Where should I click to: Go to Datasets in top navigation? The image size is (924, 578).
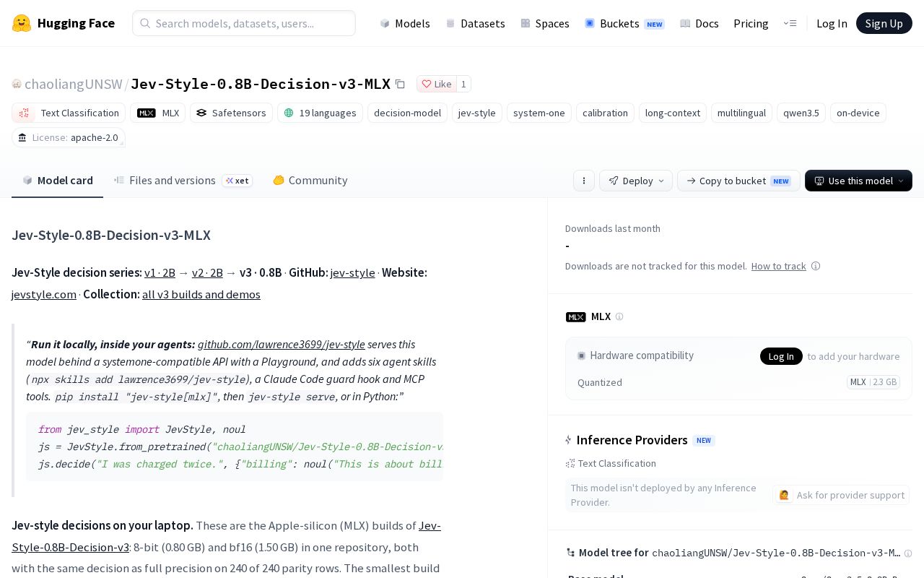(x=476, y=23)
